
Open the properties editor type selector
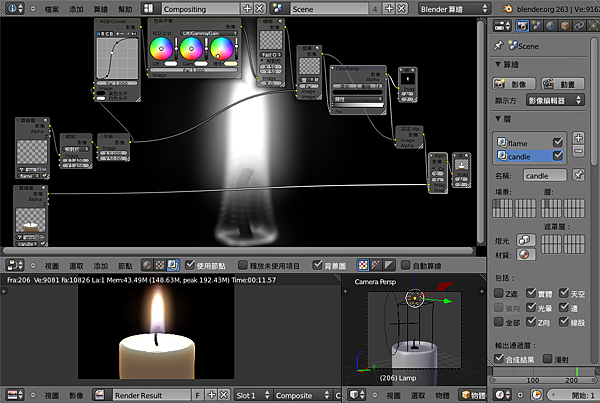[x=502, y=26]
